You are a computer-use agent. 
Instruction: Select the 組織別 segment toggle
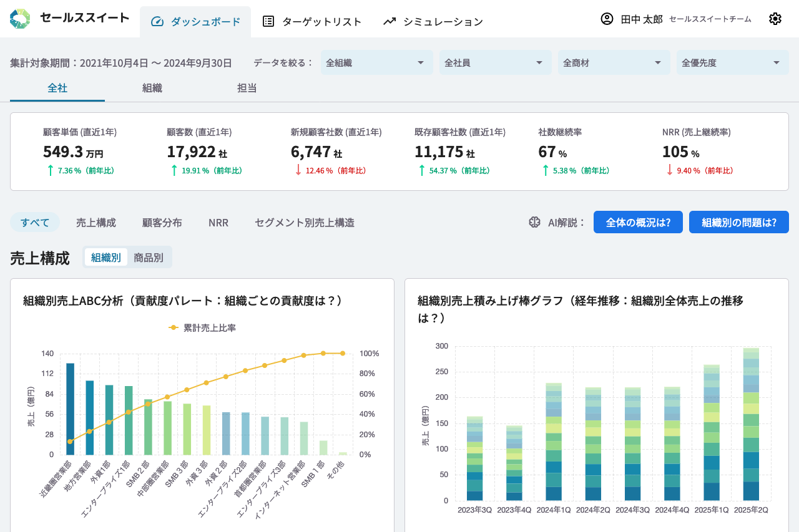tap(106, 258)
